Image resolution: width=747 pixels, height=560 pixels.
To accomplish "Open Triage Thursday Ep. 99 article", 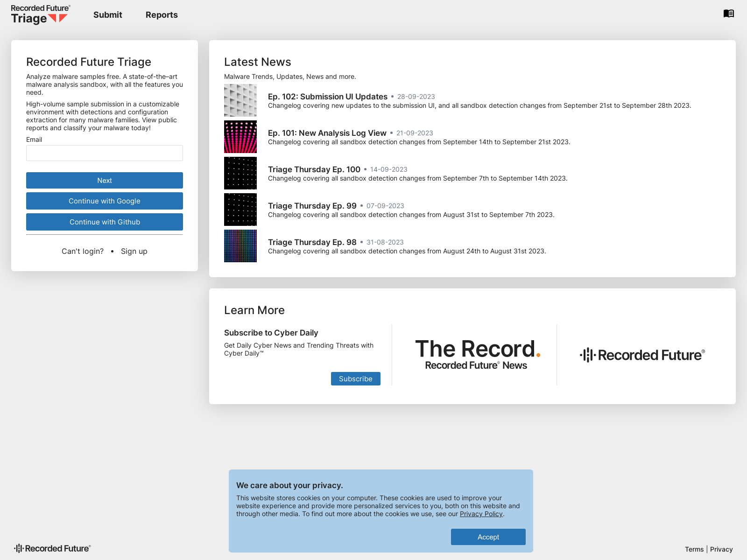I will point(312,206).
